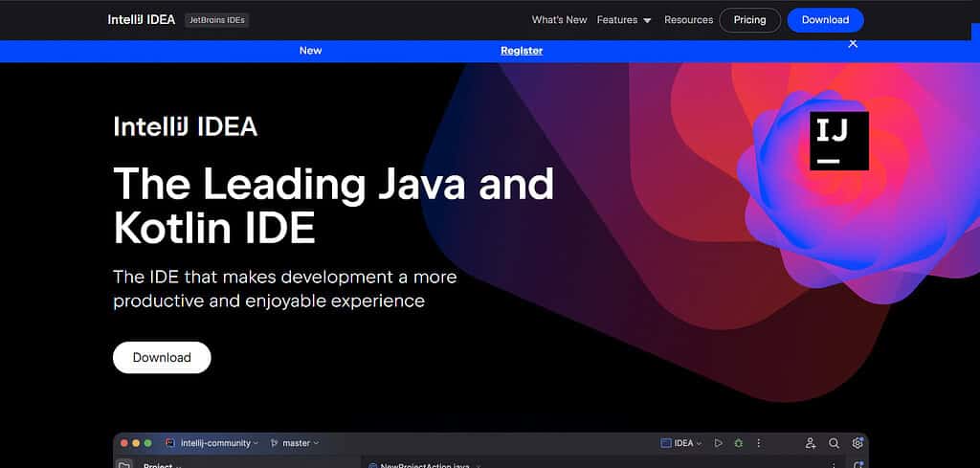
Task: Click the "New" text in the banner
Action: click(x=311, y=51)
